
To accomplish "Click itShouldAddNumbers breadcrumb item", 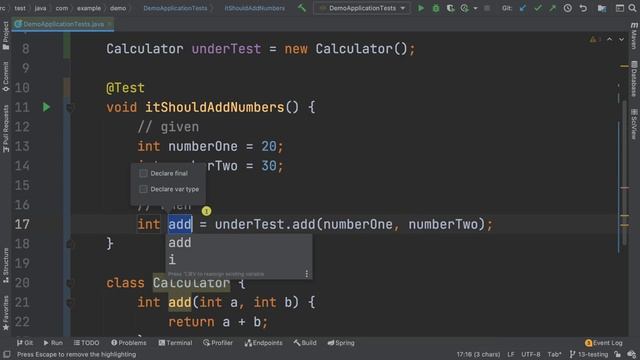I will tap(254, 8).
